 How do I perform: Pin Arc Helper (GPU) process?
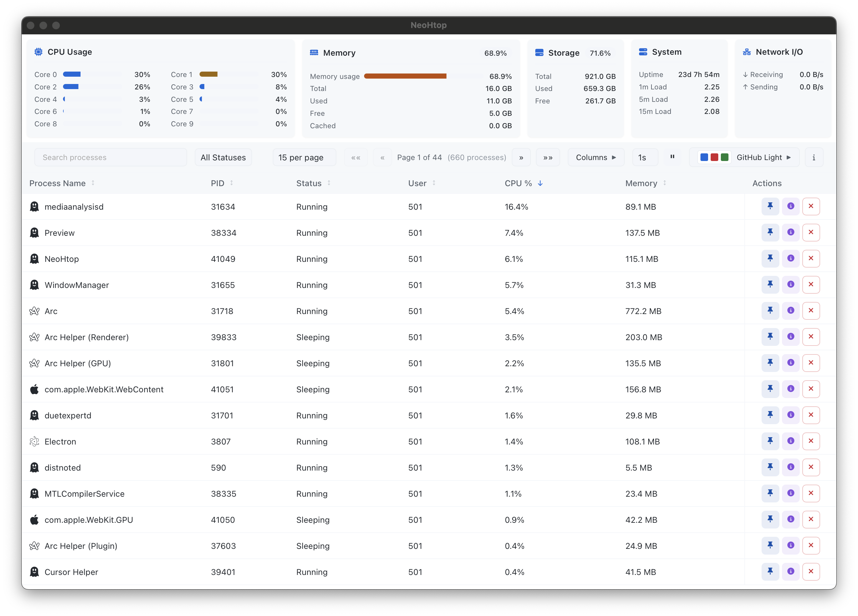click(770, 363)
